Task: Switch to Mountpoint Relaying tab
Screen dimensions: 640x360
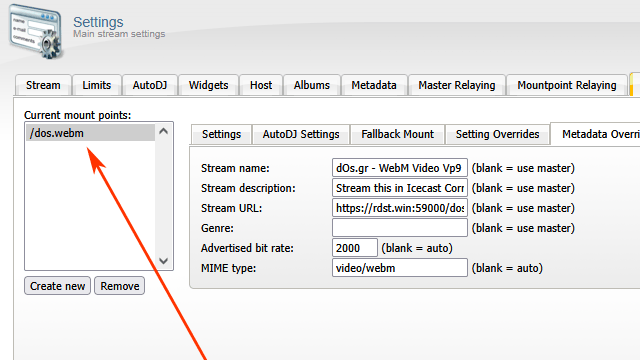Action: click(x=567, y=85)
